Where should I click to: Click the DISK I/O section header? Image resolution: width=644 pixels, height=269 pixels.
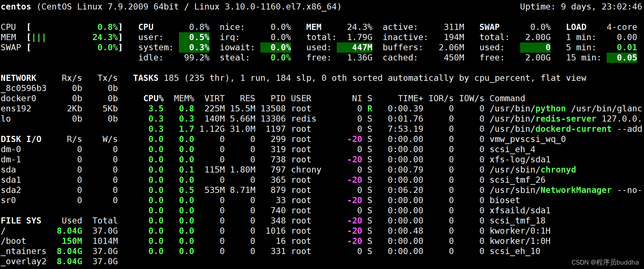pos(21,139)
